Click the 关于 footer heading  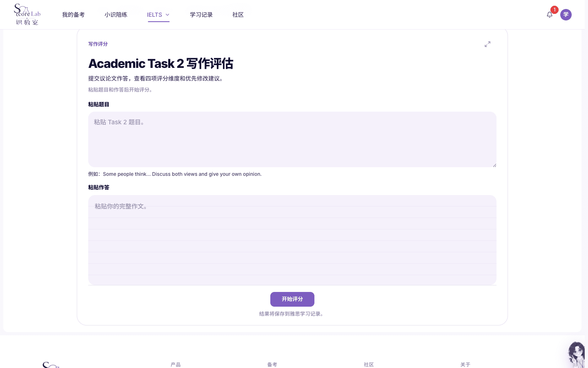tap(465, 365)
